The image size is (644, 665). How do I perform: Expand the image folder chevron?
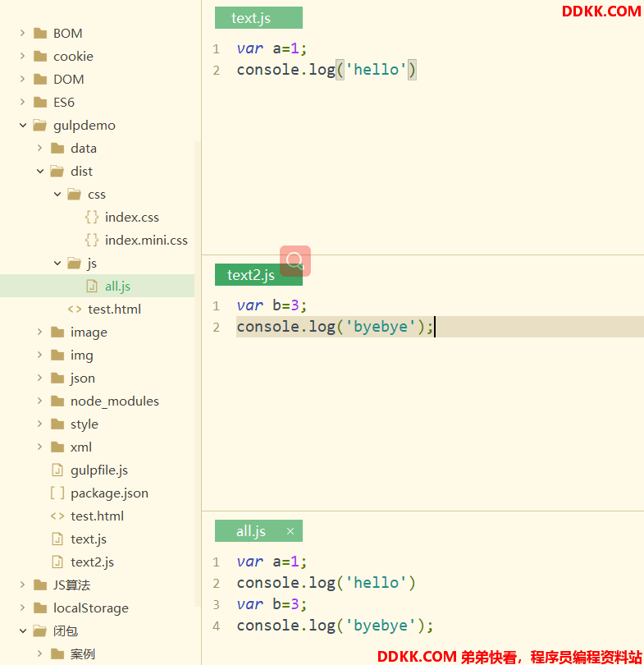click(40, 332)
